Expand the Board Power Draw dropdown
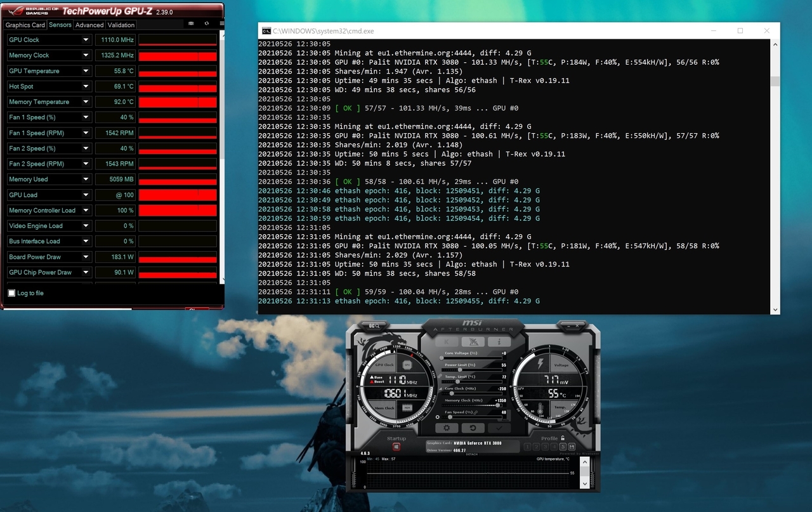 tap(86, 257)
